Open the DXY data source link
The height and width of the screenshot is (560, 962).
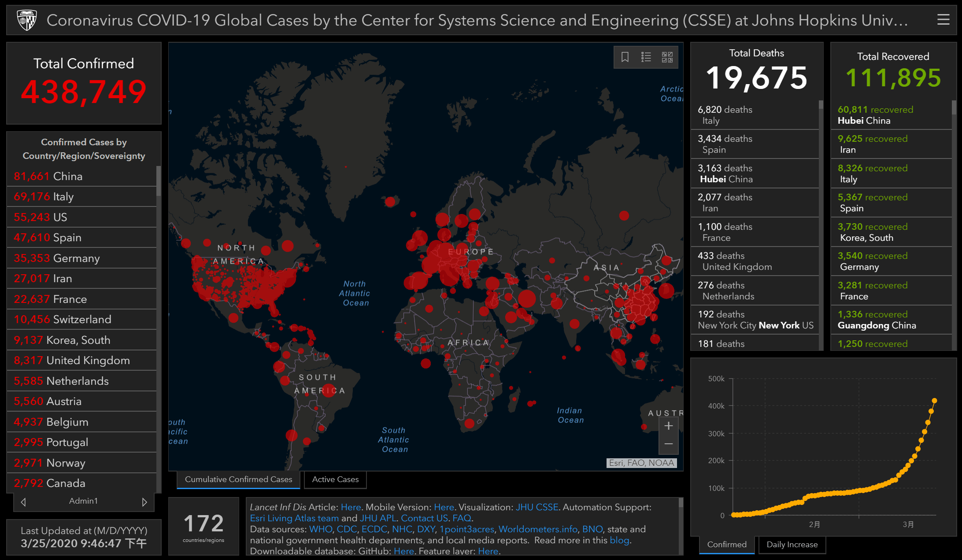[426, 529]
